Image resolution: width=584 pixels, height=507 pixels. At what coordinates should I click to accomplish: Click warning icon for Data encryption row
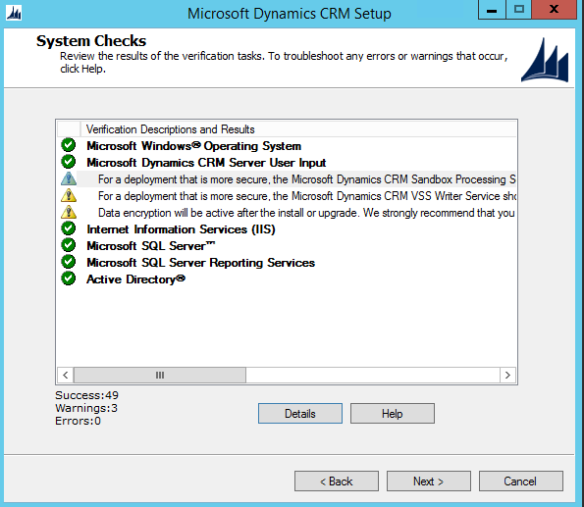(x=69, y=212)
